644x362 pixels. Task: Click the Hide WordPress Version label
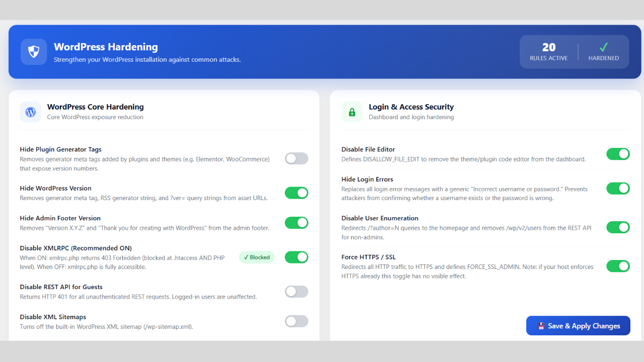[x=55, y=188]
